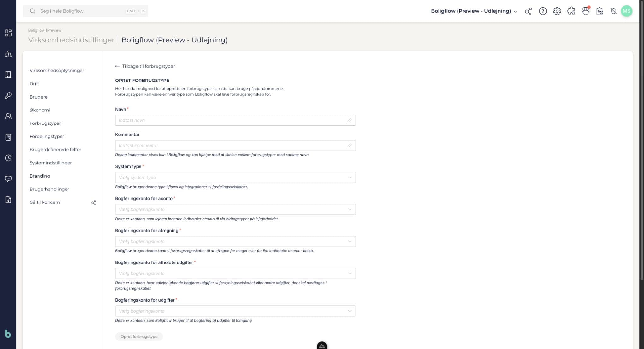The height and width of the screenshot is (349, 644).
Task: Open the help question mark icon
Action: tap(543, 11)
